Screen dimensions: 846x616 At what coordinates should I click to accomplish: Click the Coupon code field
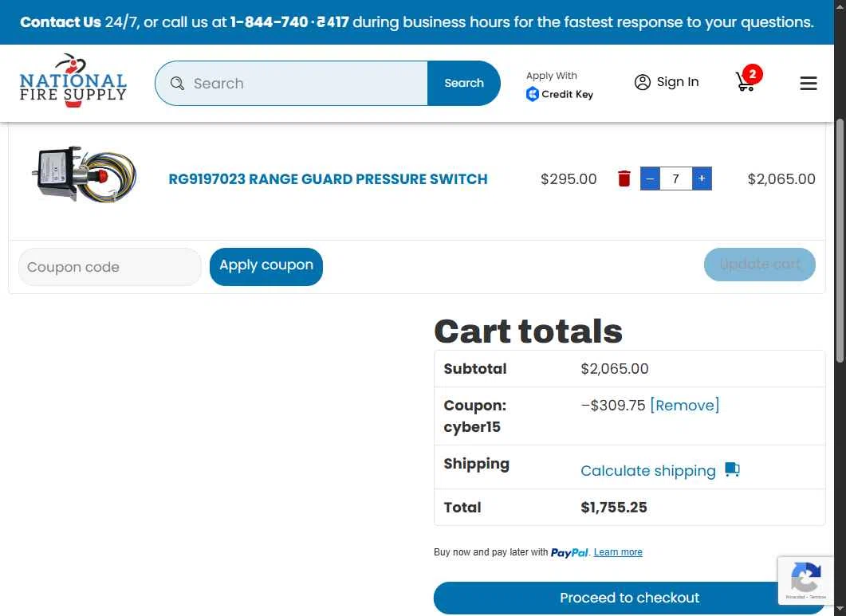pyautogui.click(x=109, y=267)
